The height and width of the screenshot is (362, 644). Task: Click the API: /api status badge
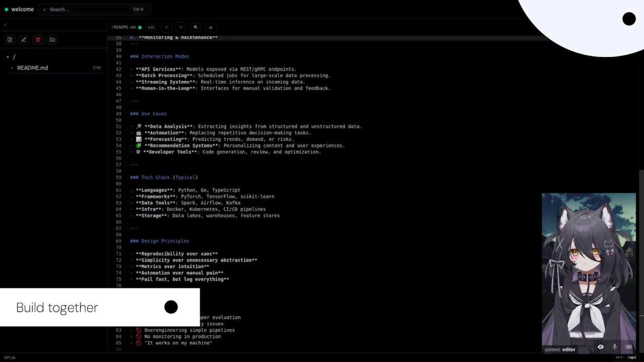(x=626, y=357)
